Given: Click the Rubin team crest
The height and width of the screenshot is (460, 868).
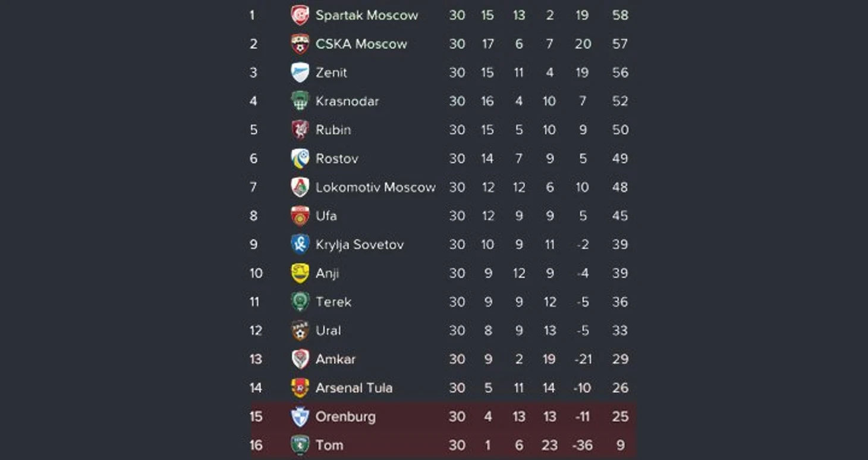Looking at the screenshot, I should click(300, 129).
